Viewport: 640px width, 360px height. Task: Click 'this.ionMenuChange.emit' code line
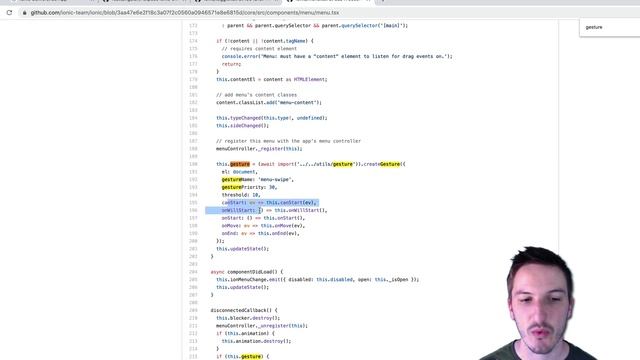pyautogui.click(x=318, y=280)
